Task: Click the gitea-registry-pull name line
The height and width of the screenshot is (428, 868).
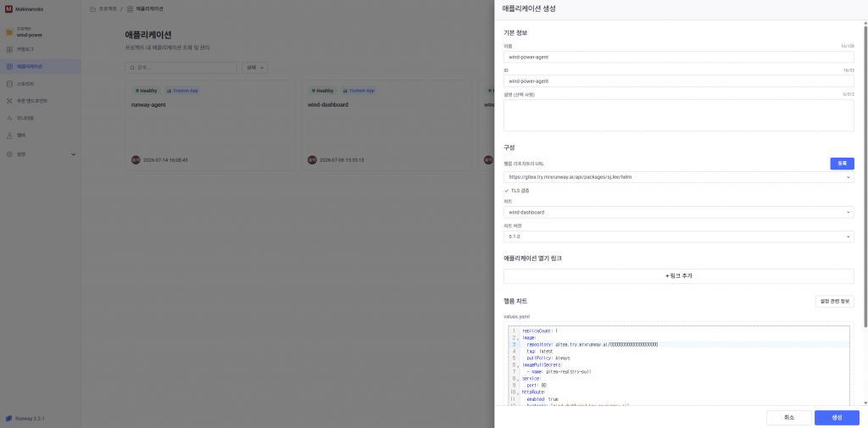Action: pyautogui.click(x=559, y=372)
